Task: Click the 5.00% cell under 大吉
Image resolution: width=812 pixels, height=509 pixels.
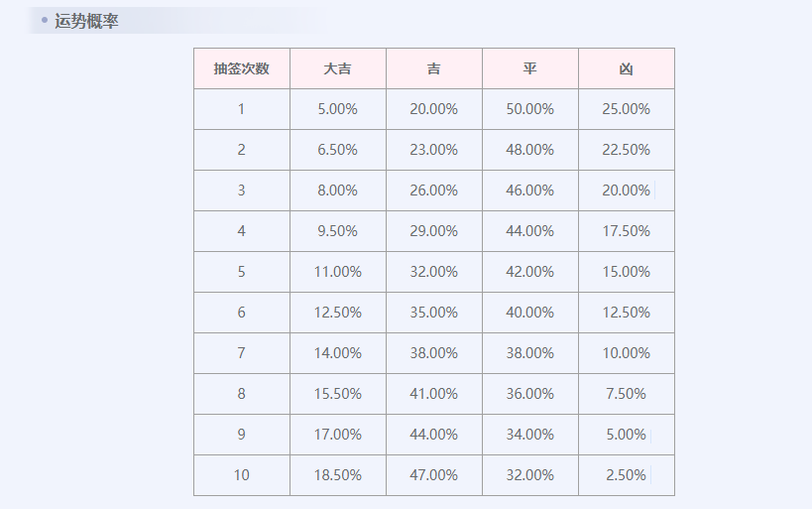Action: tap(338, 109)
